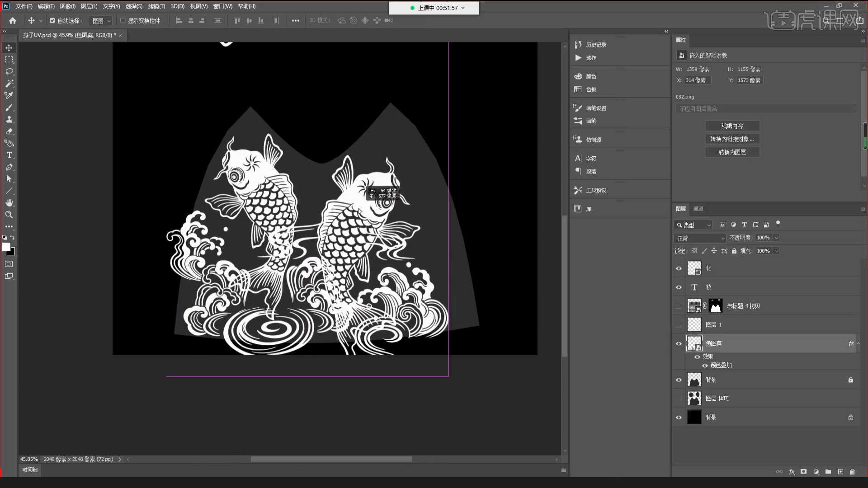868x488 pixels.
Task: Select the Eraser tool
Action: click(x=9, y=131)
